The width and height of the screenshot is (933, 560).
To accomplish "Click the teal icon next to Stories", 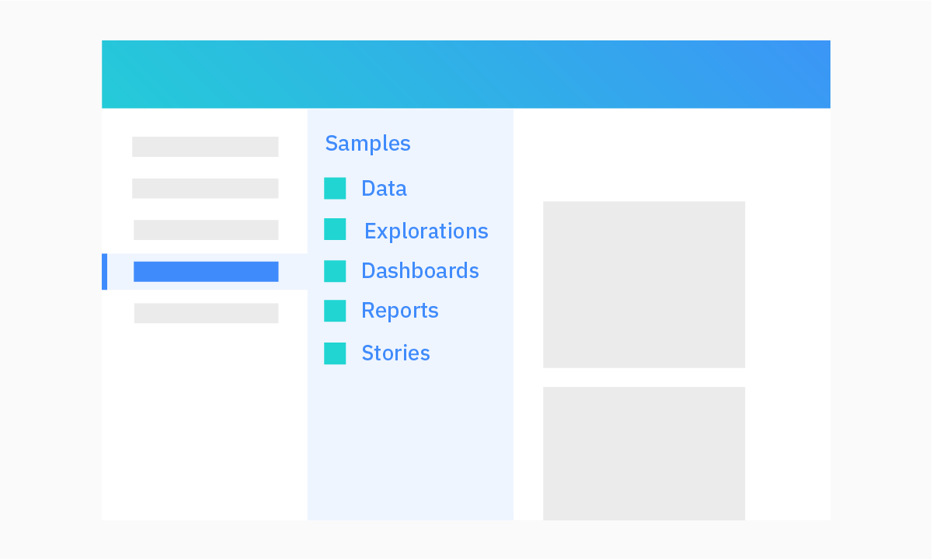I will (x=335, y=353).
